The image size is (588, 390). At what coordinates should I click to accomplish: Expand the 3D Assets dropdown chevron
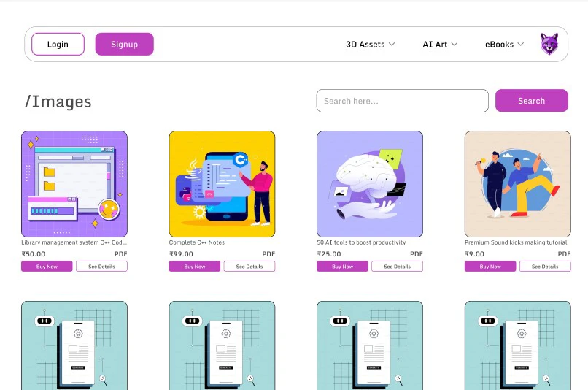pyautogui.click(x=392, y=45)
